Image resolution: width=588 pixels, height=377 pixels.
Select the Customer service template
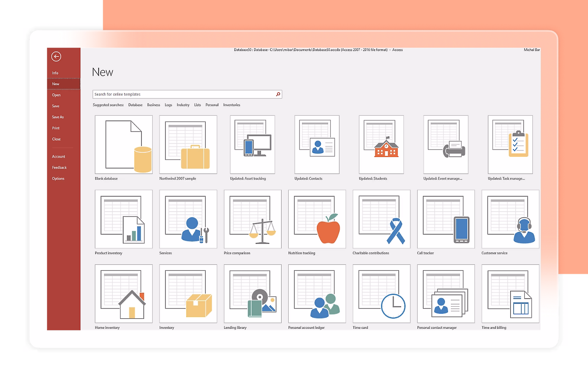(510, 219)
